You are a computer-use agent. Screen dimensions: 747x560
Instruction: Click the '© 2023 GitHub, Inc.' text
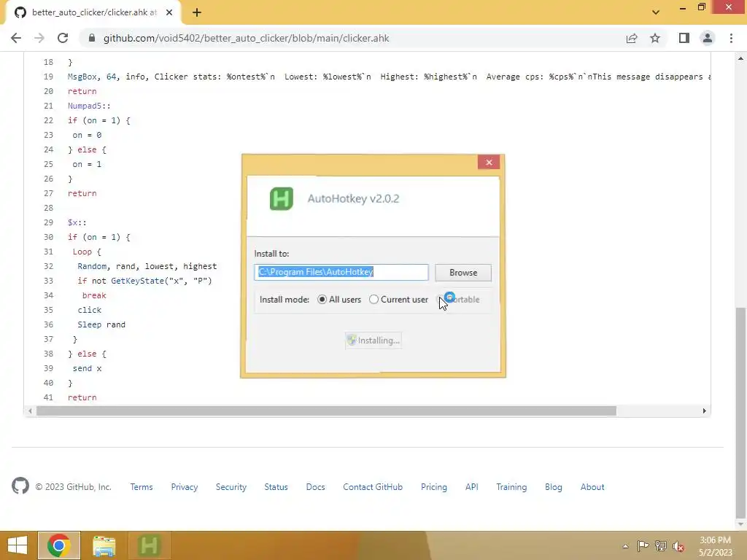[74, 486]
